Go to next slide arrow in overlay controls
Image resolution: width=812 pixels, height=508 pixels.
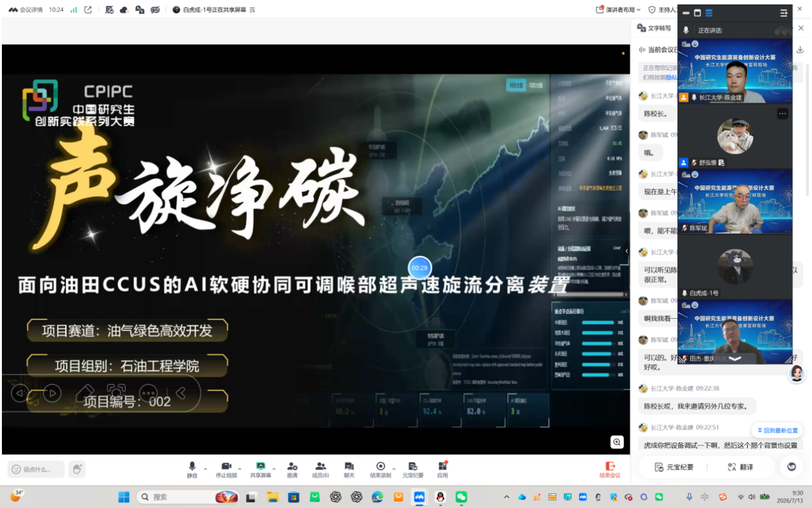pyautogui.click(x=52, y=393)
